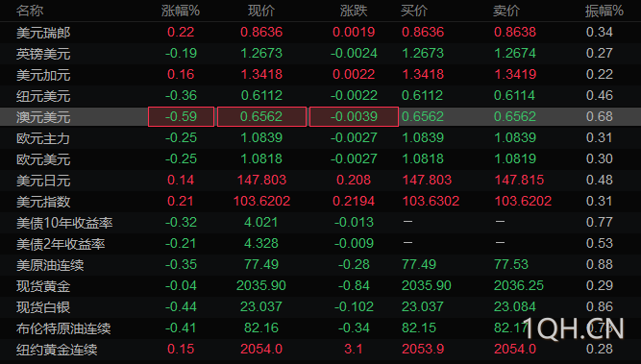This screenshot has width=641, height=364.
Task: Sort by the 涨幅% column header
Action: tap(181, 11)
